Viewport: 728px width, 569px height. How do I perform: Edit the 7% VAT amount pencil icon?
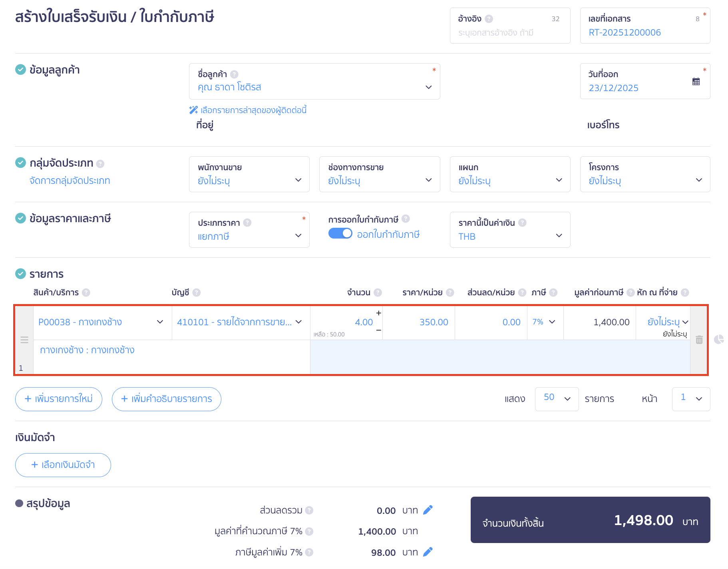coord(428,552)
